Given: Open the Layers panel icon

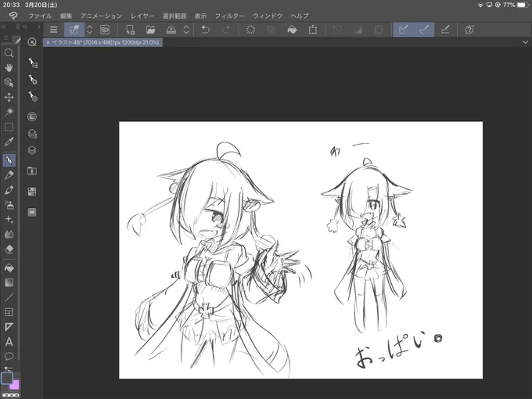Looking at the screenshot, I should pyautogui.click(x=32, y=150).
